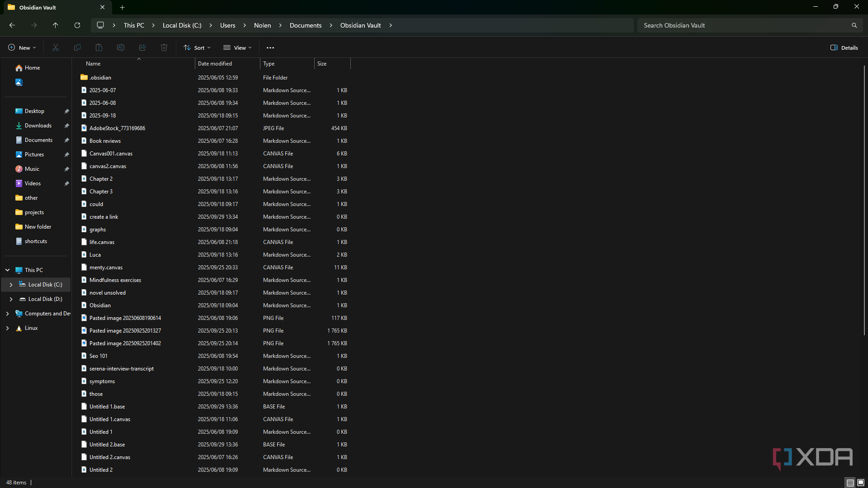This screenshot has height=488, width=868.
Task: Refresh the folder view
Action: [x=77, y=25]
